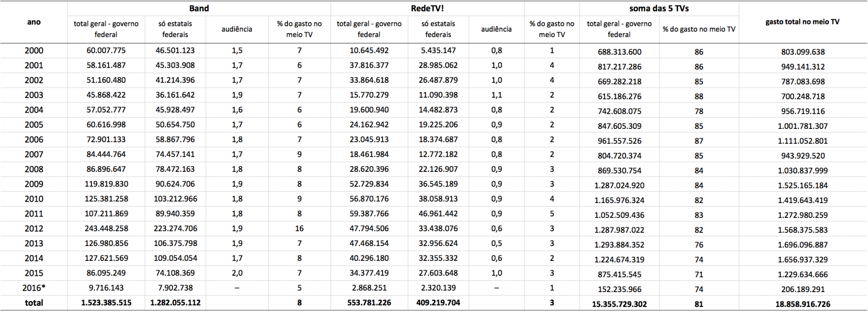
Task: Click the "ano" column header
Action: pos(34,22)
